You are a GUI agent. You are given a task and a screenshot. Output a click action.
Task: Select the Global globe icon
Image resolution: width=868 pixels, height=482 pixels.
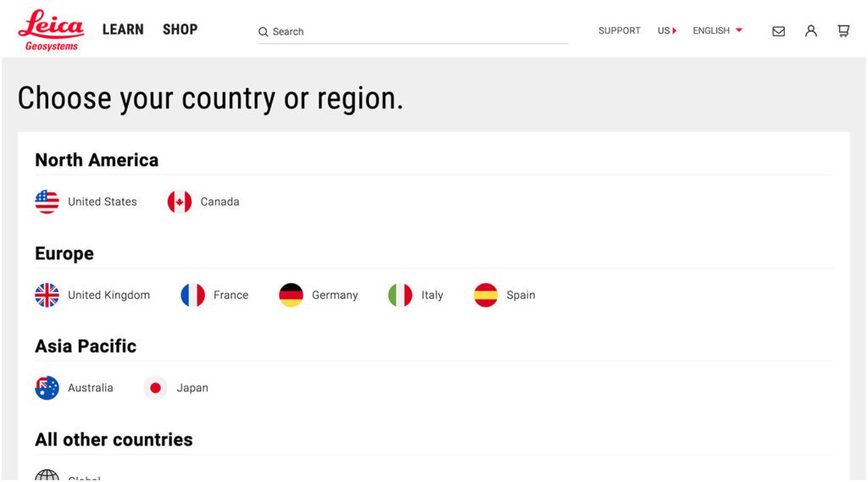47,475
